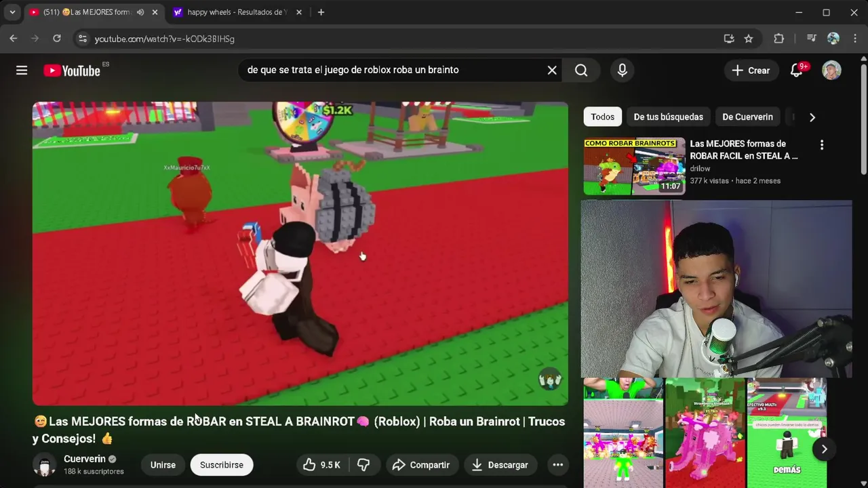Open the Crear button
This screenshot has width=868, height=488.
click(751, 70)
